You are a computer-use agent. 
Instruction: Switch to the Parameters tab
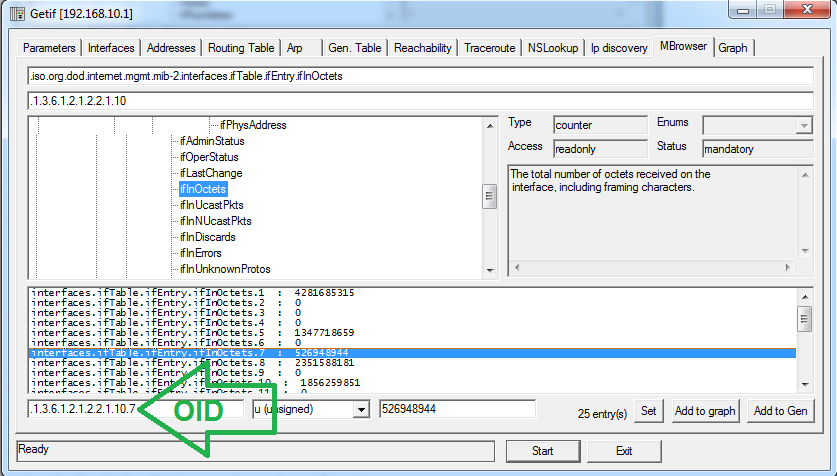click(x=49, y=48)
